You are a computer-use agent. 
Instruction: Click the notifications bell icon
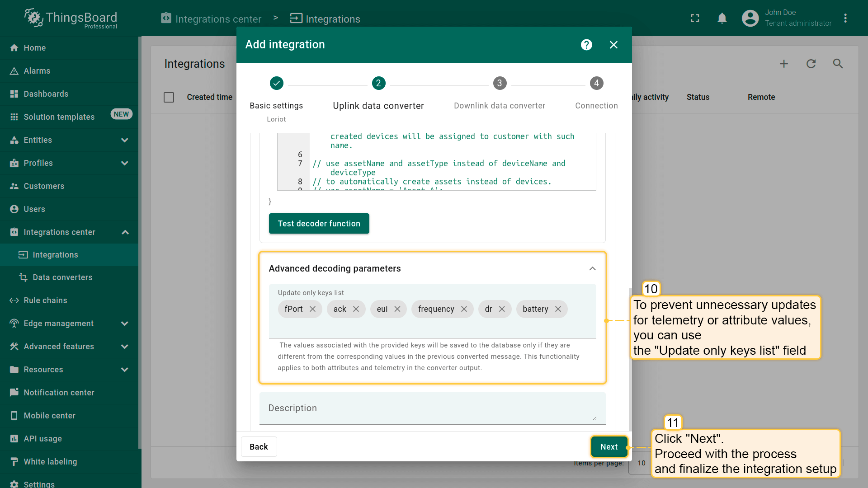coord(722,18)
